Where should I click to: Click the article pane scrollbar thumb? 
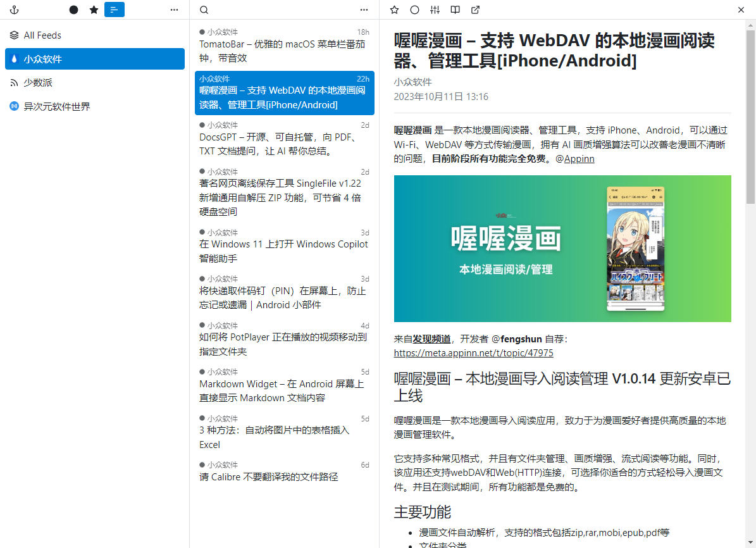750,116
